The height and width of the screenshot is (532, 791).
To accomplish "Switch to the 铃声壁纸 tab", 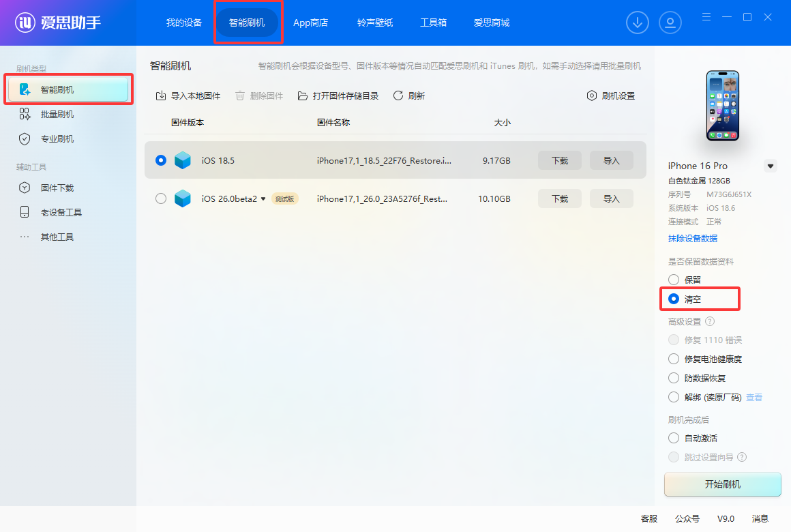I will 374,22.
